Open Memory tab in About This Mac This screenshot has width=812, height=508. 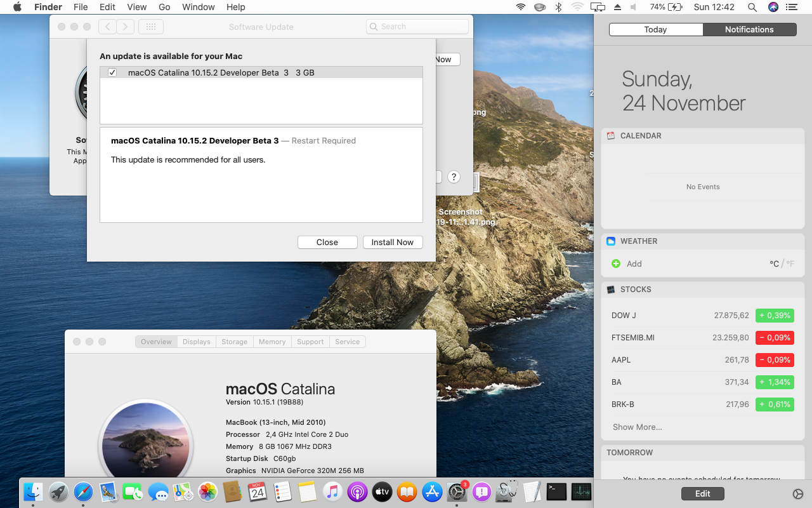pos(272,342)
